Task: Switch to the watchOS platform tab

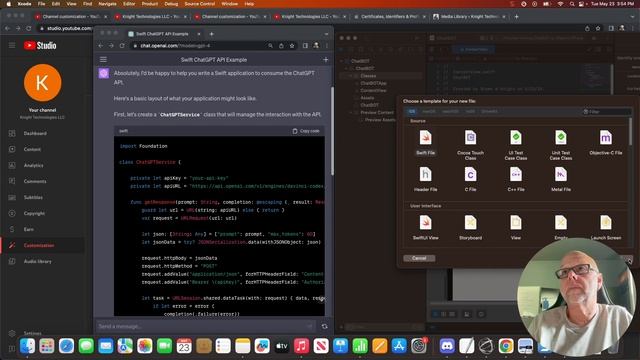Action: click(x=451, y=111)
